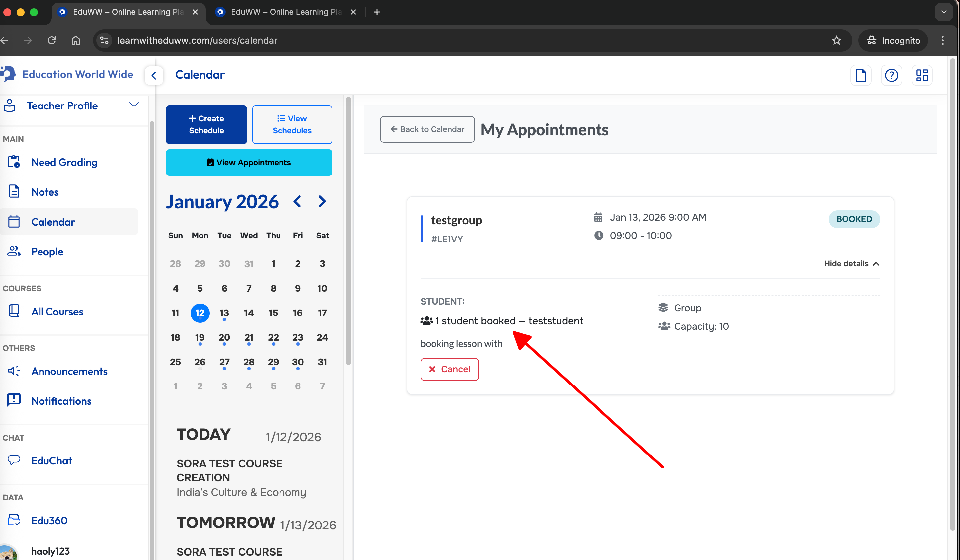Open the grid apps icon in header
This screenshot has width=960, height=560.
(921, 75)
